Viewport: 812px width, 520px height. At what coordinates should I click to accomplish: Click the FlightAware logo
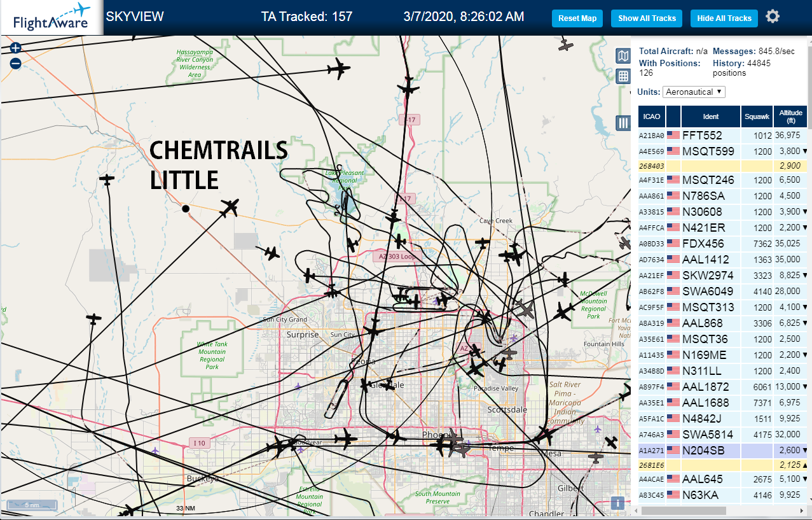52,17
